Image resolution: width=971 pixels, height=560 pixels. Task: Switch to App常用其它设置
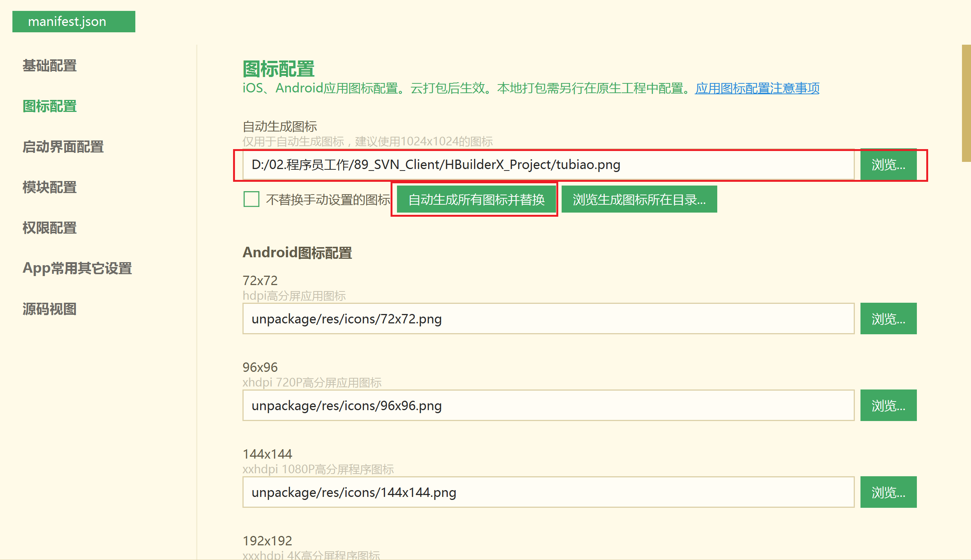(77, 269)
